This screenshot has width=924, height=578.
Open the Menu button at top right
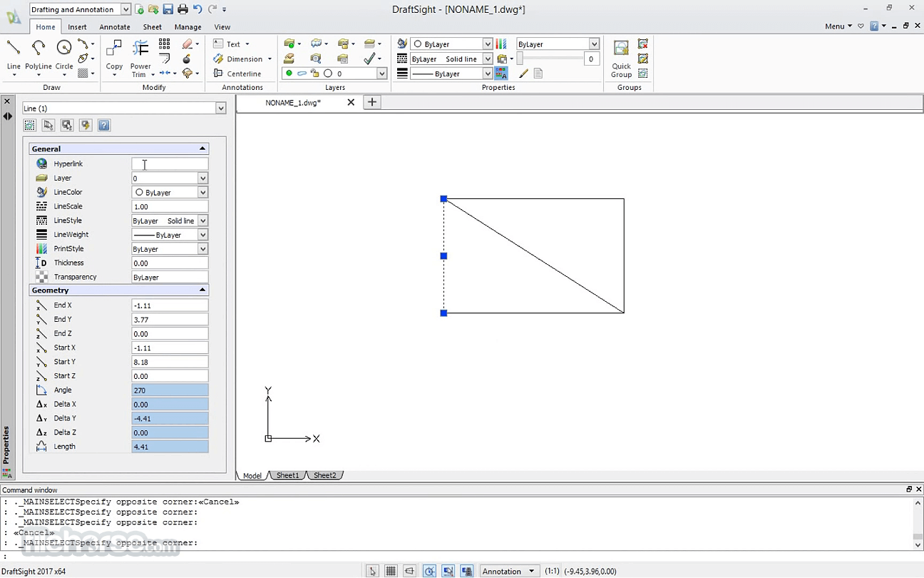[838, 26]
